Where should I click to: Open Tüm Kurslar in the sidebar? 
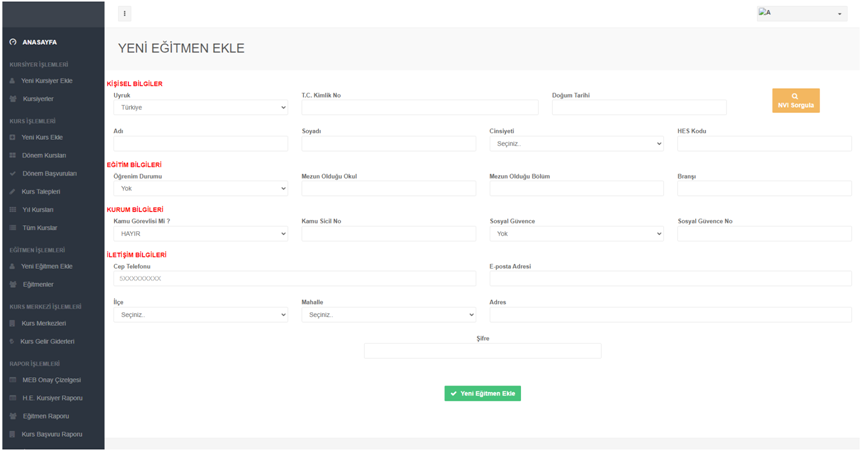pos(40,228)
